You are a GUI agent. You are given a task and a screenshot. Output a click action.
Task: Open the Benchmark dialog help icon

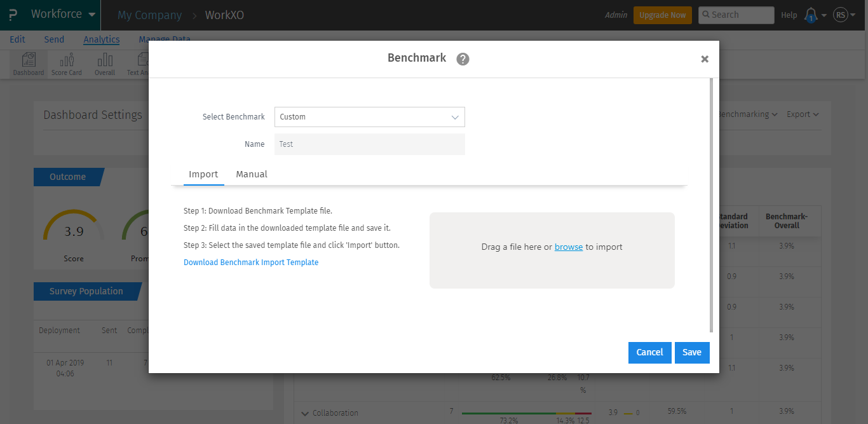click(462, 58)
